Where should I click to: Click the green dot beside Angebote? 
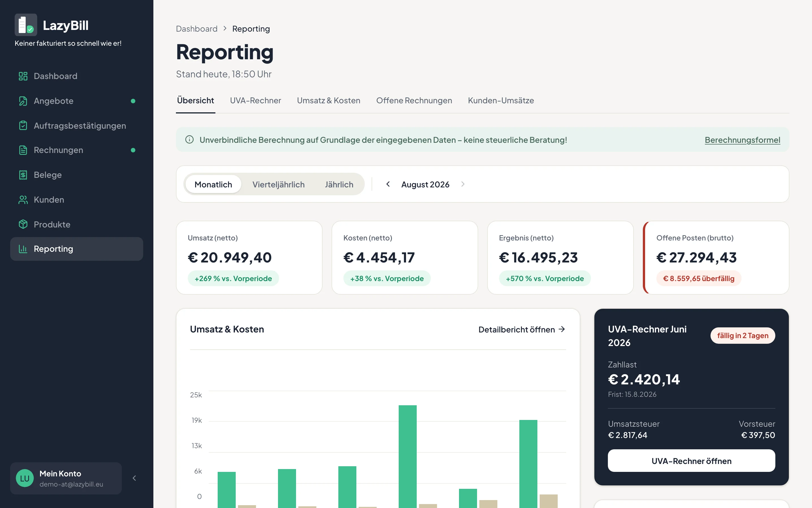tap(133, 101)
